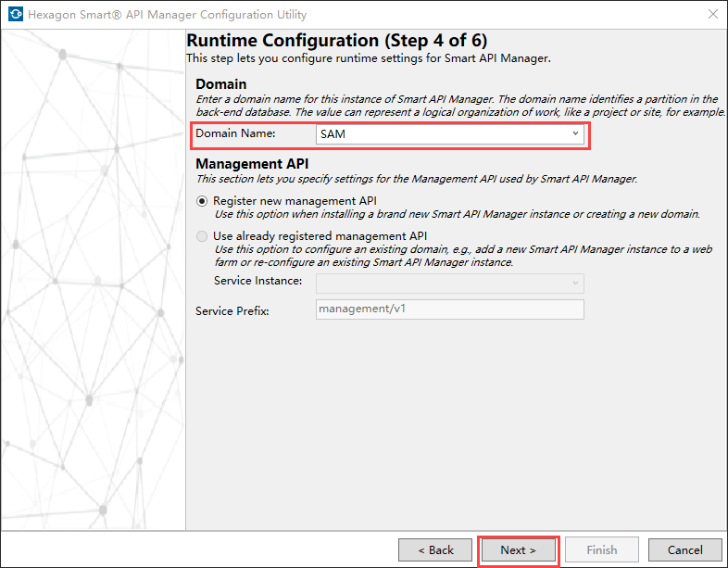The image size is (728, 568).
Task: Click the Domain section heading
Action: pyautogui.click(x=220, y=84)
